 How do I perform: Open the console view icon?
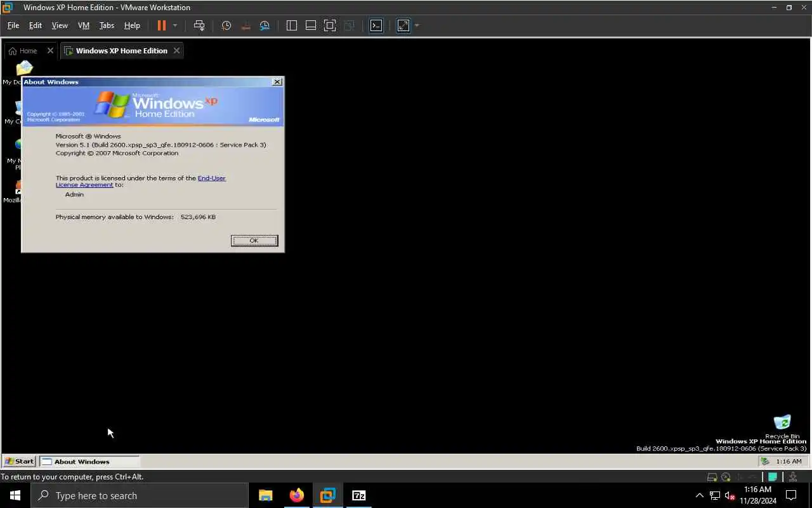[x=376, y=25]
